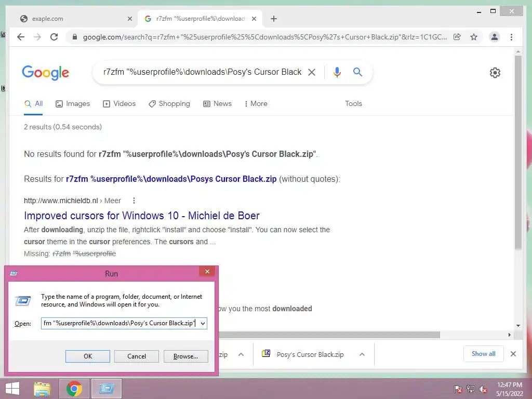Open menu for Posy's Cursor Black.zip download
This screenshot has width=532, height=399.
click(x=362, y=354)
